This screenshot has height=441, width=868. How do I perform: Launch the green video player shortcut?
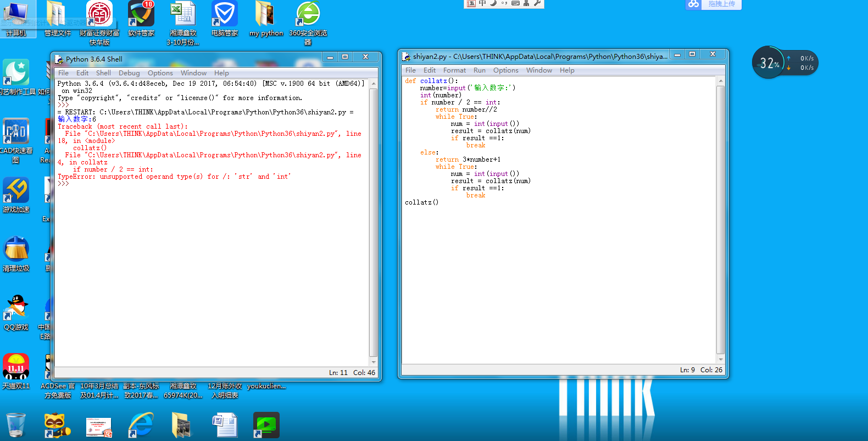coord(266,425)
